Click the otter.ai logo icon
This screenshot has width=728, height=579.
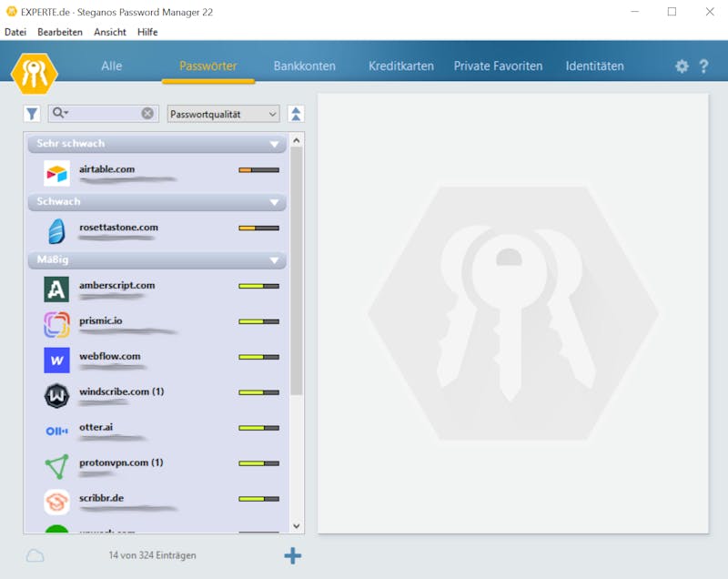pos(56,431)
